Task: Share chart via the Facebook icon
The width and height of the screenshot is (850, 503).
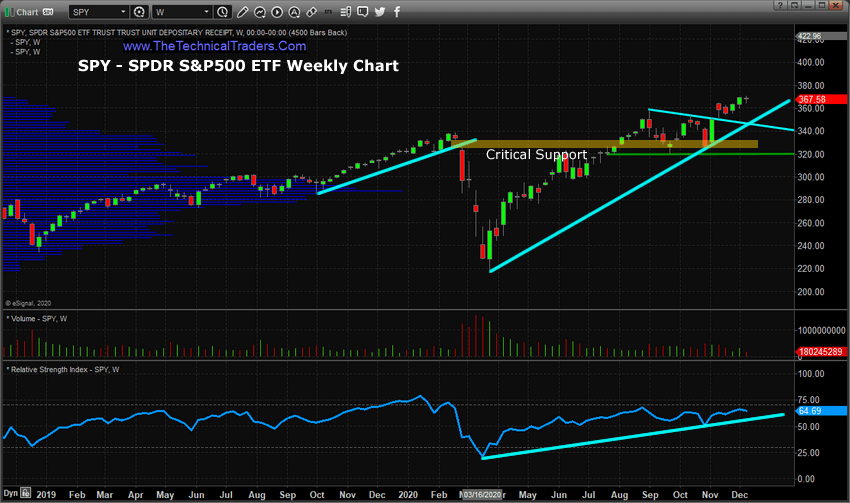Action: coord(397,12)
